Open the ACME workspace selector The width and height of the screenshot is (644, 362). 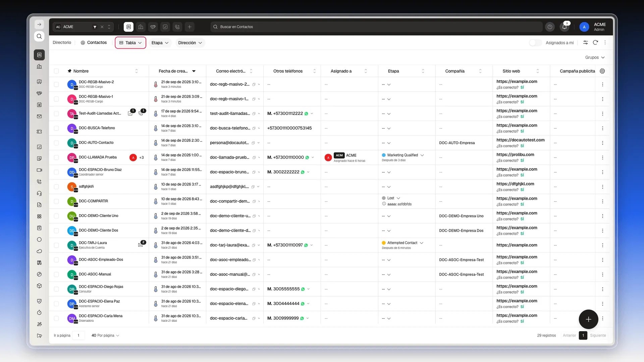[x=83, y=27]
